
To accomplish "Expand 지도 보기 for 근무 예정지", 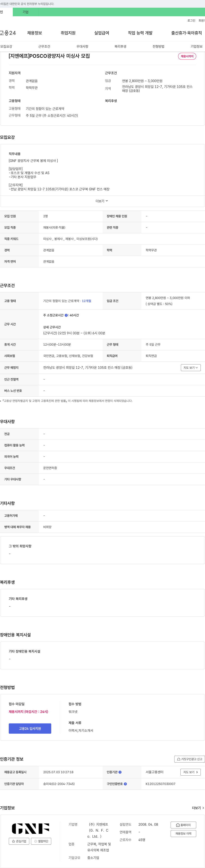I will click(190, 368).
